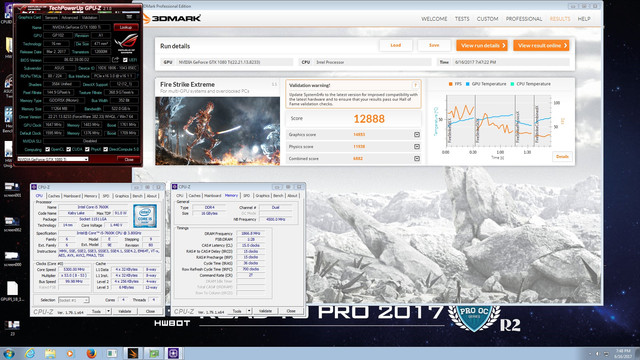Open Tools dropdown arrow in left CPU-Z
Viewport: 640px width, 360px height.
pyautogui.click(x=109, y=311)
